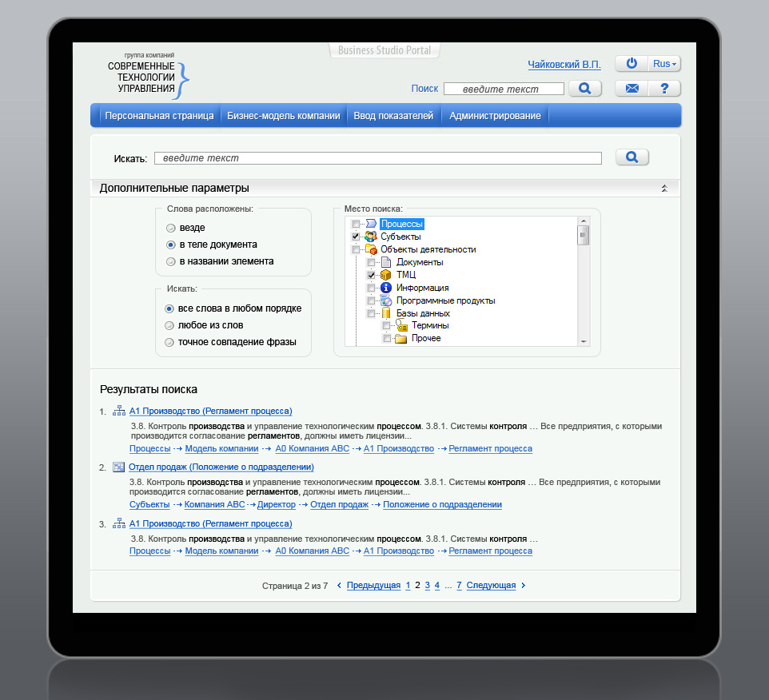The image size is (769, 700).
Task: Click the Программные продукты icon
Action: [386, 300]
